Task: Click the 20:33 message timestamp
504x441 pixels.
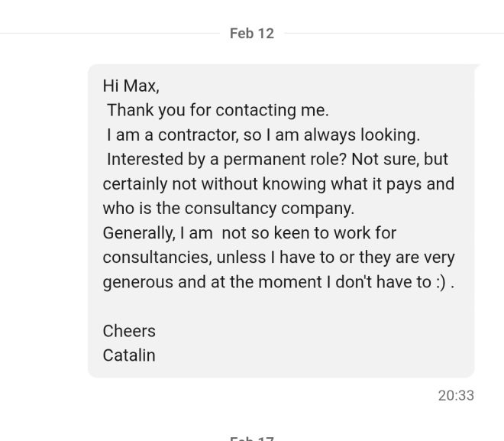Action: point(456,395)
